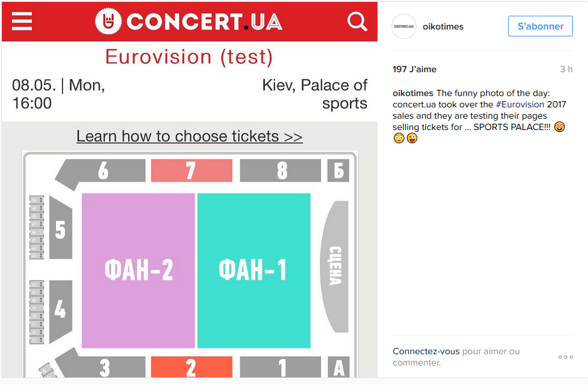
Task: Select the turquoise ФАН-1 fan zone
Action: pos(254,271)
